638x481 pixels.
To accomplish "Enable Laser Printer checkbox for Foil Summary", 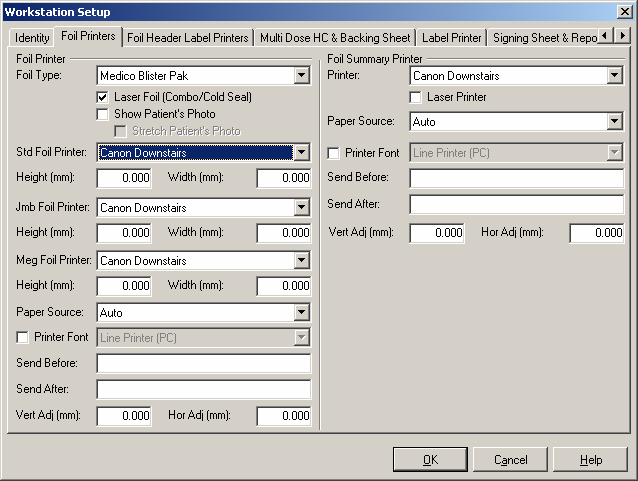I will (x=416, y=97).
